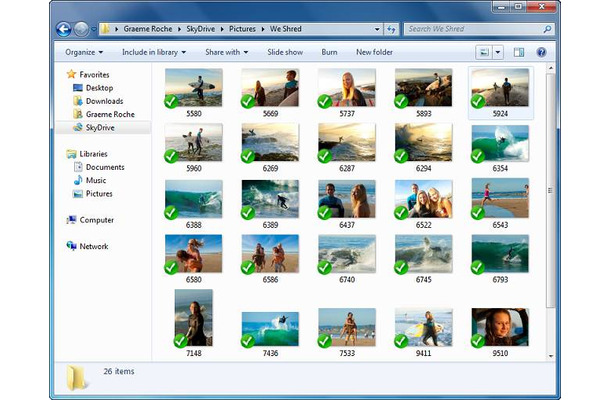This screenshot has width=610, height=400.
Task: Select photo thumbnail 5960
Action: [x=194, y=142]
